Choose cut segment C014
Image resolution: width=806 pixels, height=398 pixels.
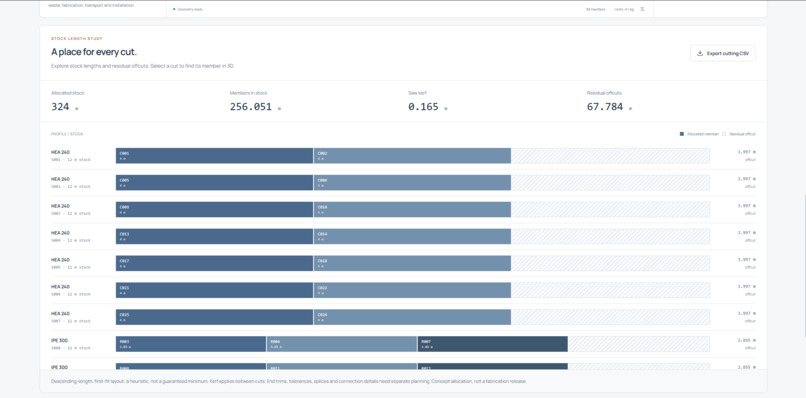click(412, 237)
